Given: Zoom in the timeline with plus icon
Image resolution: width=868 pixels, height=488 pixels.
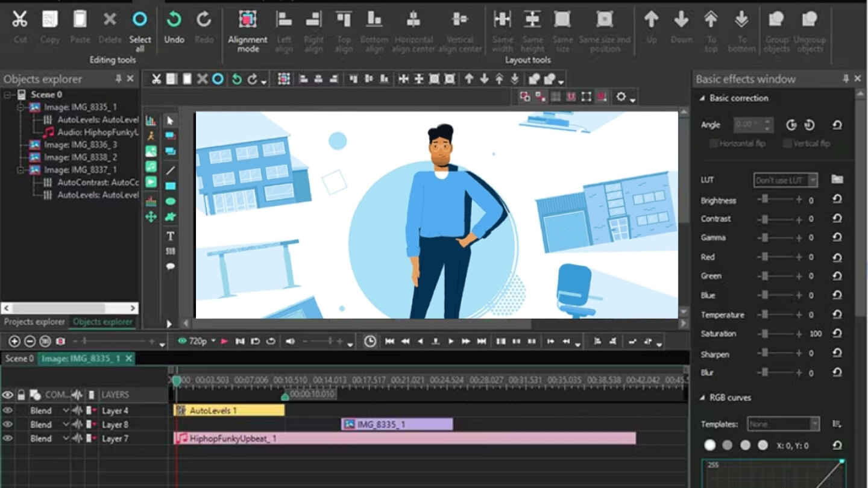Looking at the screenshot, I should (x=14, y=341).
